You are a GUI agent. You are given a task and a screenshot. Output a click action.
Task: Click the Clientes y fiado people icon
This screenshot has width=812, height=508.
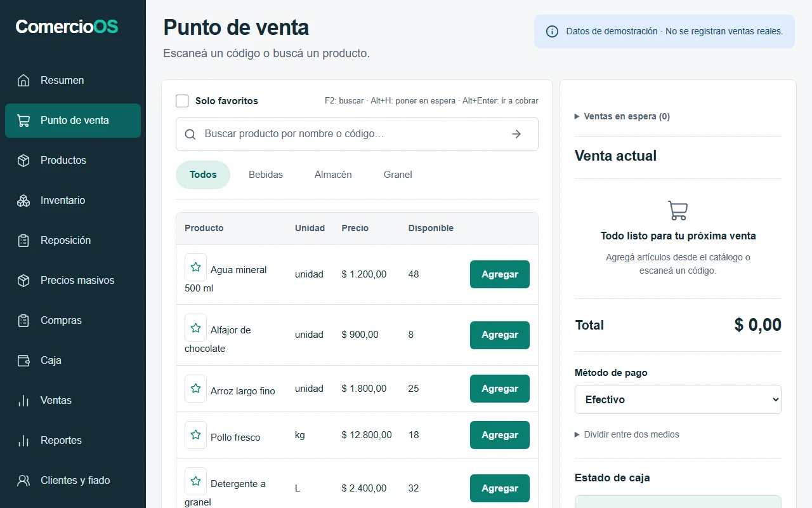[23, 481]
